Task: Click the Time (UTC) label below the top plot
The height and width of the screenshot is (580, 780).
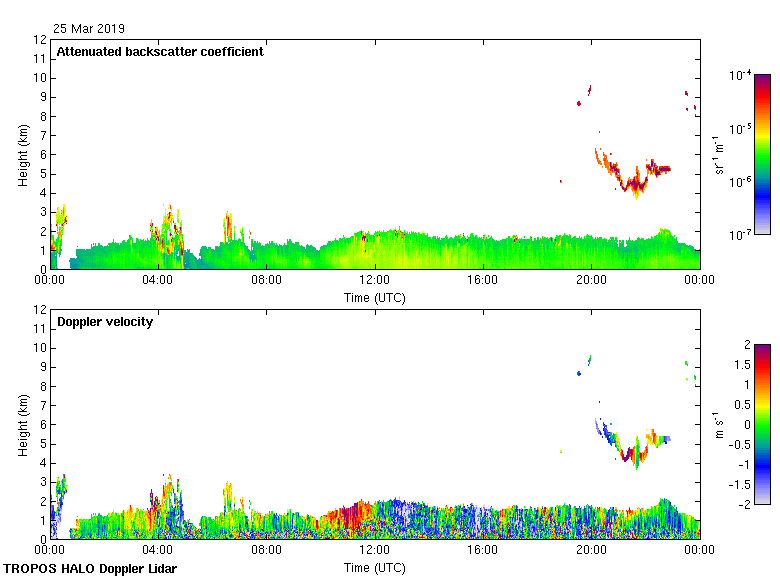Action: pos(375,297)
